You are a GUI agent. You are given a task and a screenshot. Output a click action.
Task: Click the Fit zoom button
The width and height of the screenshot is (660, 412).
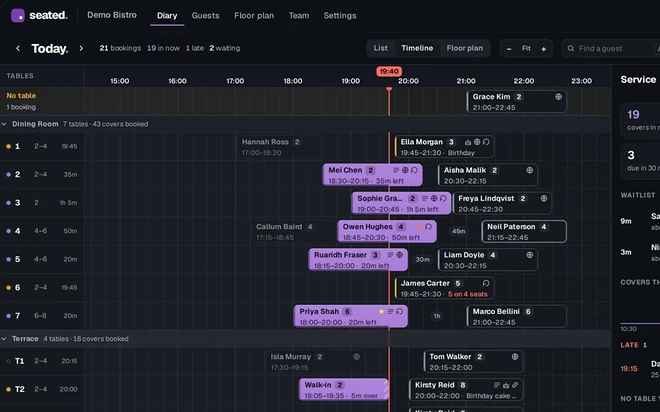coord(526,48)
